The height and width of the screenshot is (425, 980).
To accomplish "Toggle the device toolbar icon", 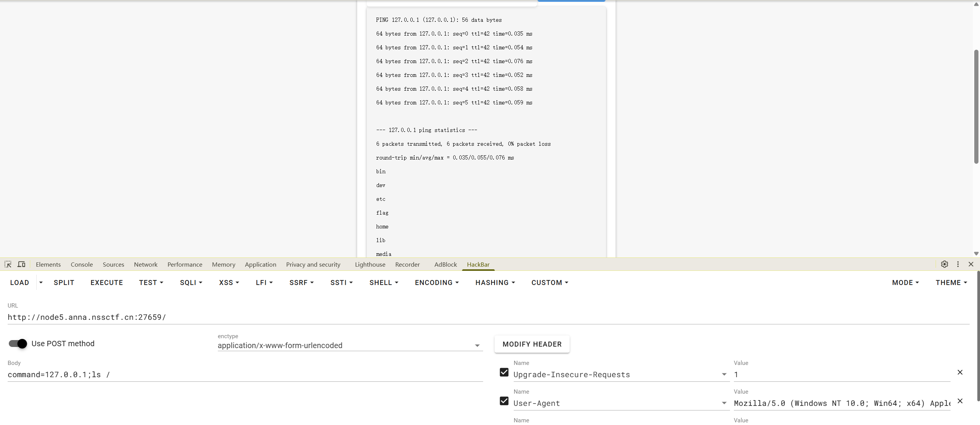I will pos(21,264).
